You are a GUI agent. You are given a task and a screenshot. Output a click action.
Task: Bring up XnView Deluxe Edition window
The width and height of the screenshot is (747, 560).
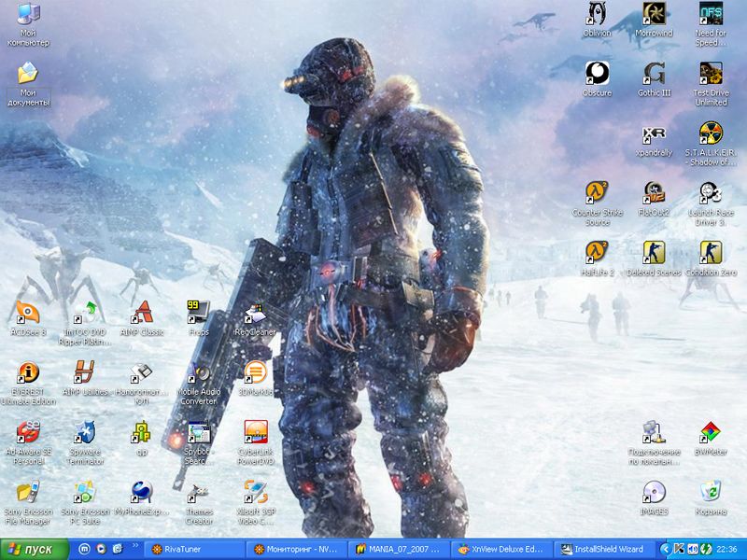(500, 550)
